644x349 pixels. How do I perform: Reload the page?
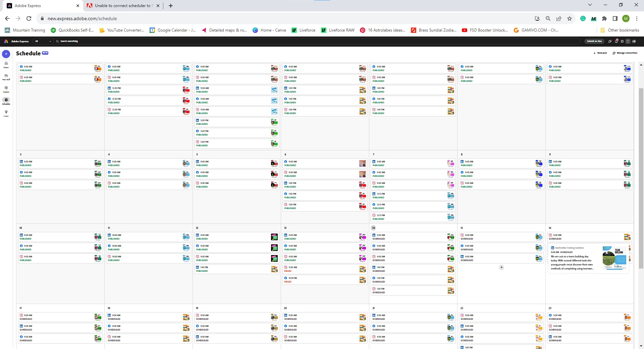(29, 18)
